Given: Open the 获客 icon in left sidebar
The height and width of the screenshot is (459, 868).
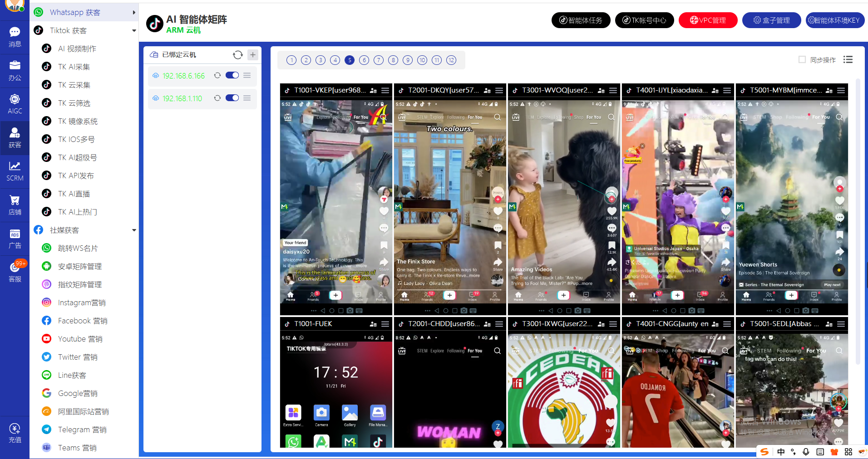Looking at the screenshot, I should tap(15, 137).
